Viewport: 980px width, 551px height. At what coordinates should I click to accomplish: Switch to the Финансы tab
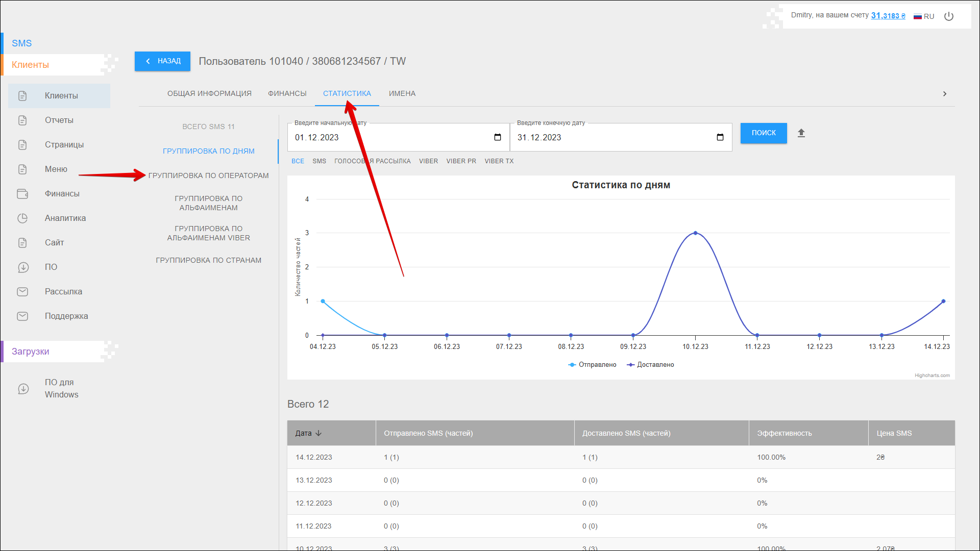[x=287, y=94]
